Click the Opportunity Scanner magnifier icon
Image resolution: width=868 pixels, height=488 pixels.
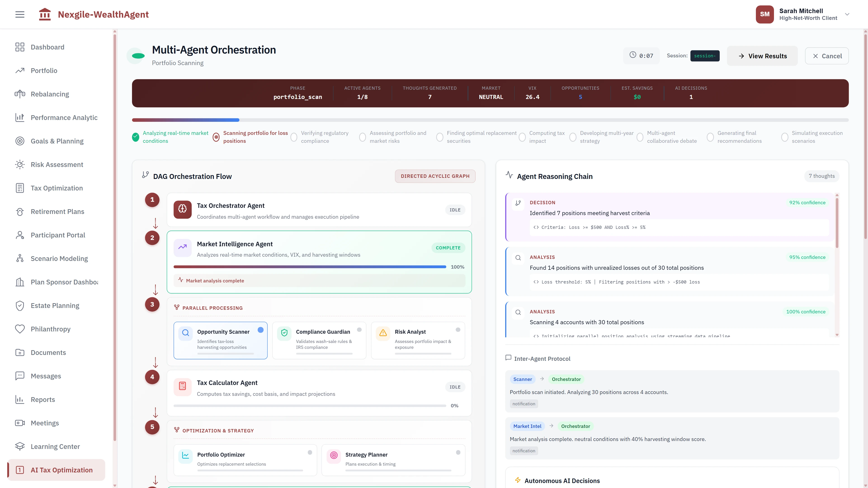pyautogui.click(x=186, y=333)
